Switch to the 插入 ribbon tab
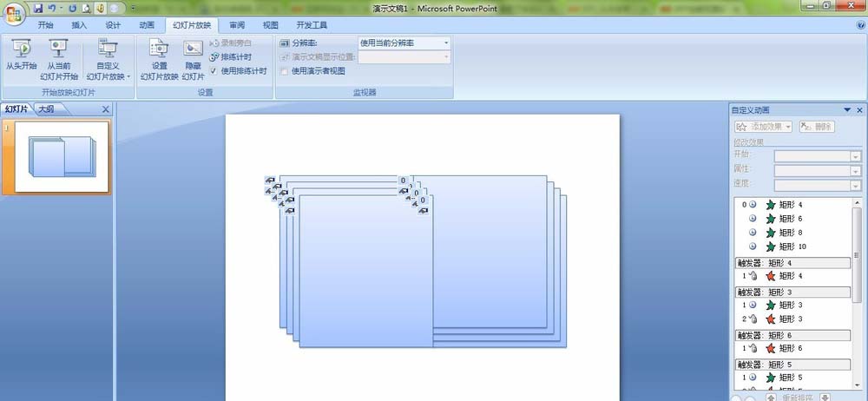 (79, 25)
